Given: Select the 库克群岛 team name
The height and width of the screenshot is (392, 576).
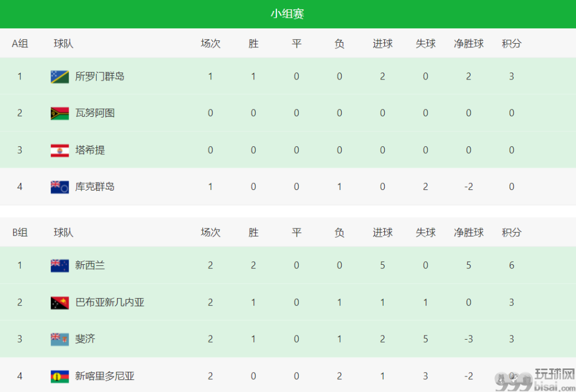Looking at the screenshot, I should [x=95, y=187].
